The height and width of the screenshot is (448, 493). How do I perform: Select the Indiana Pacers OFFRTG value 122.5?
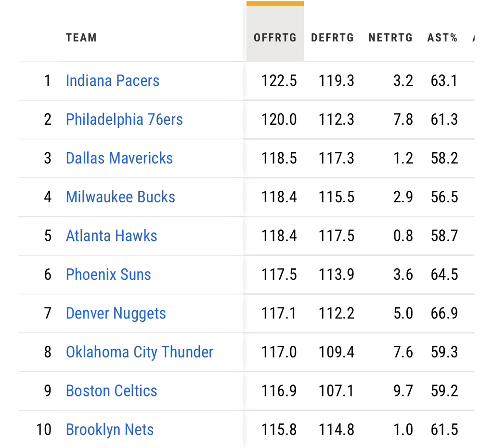[x=279, y=80]
